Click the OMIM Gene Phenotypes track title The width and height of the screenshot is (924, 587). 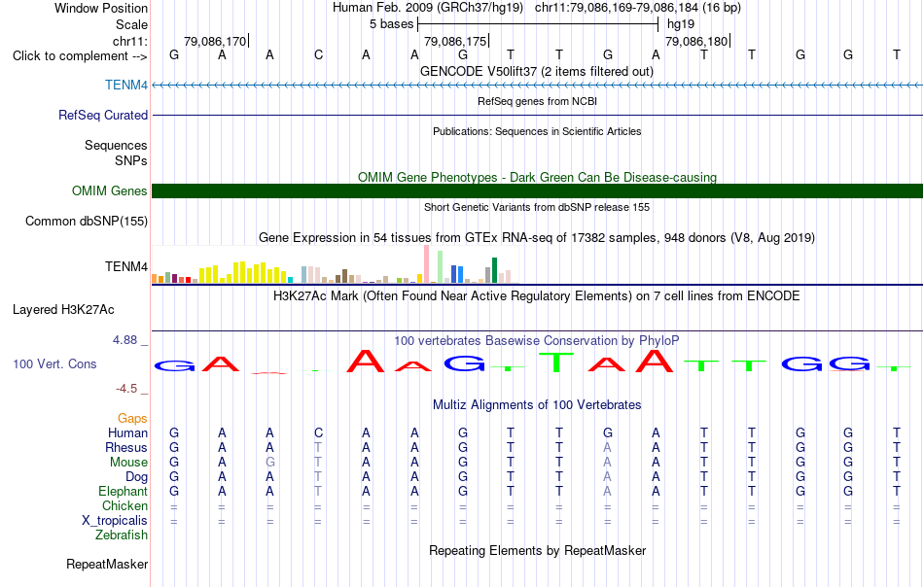[x=537, y=177]
